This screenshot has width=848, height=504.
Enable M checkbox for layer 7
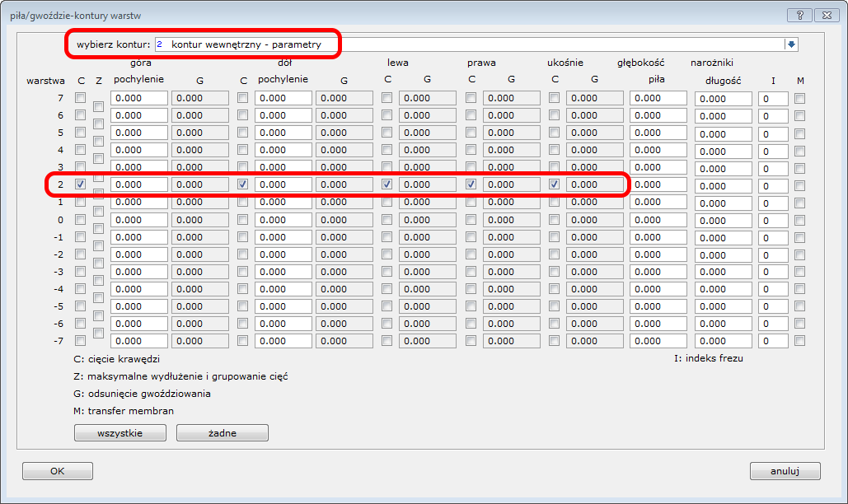tap(799, 99)
